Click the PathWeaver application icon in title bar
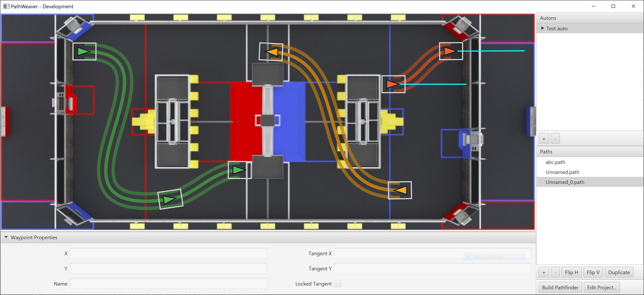644x295 pixels. tap(6, 6)
